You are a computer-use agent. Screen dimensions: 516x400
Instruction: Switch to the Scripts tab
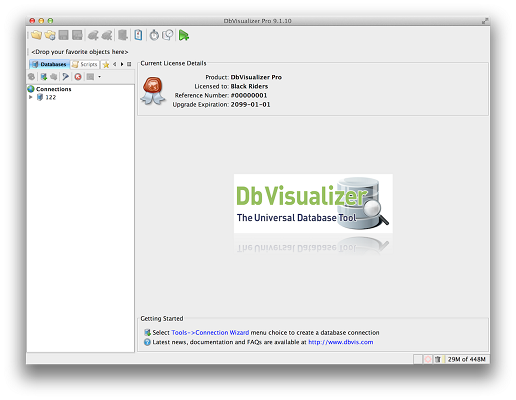click(x=85, y=64)
